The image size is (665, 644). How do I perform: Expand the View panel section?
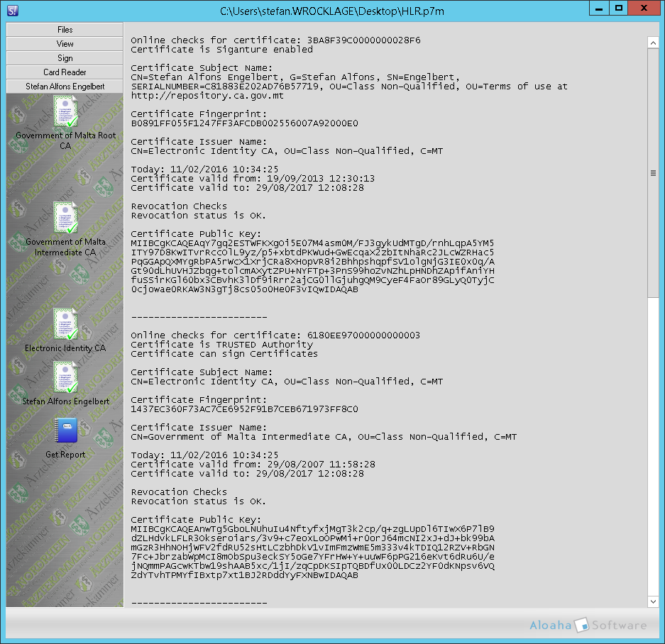tap(65, 44)
